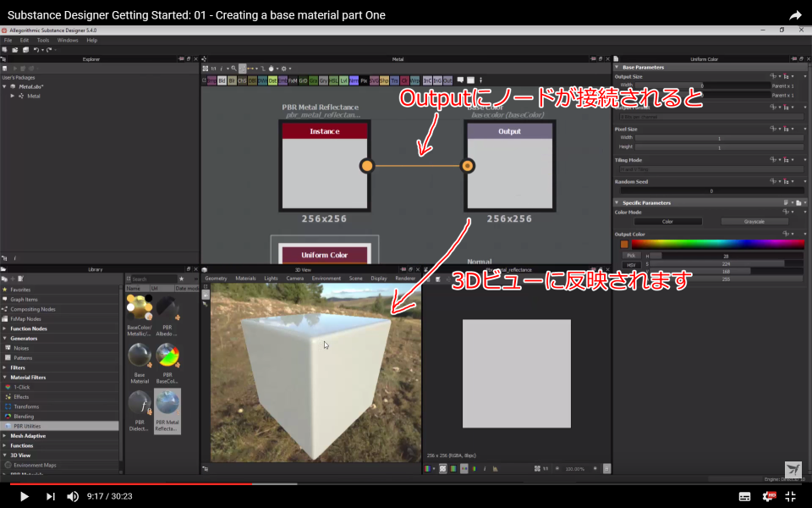Expand the Metal graph in Explorer
The height and width of the screenshot is (508, 812).
coord(13,96)
